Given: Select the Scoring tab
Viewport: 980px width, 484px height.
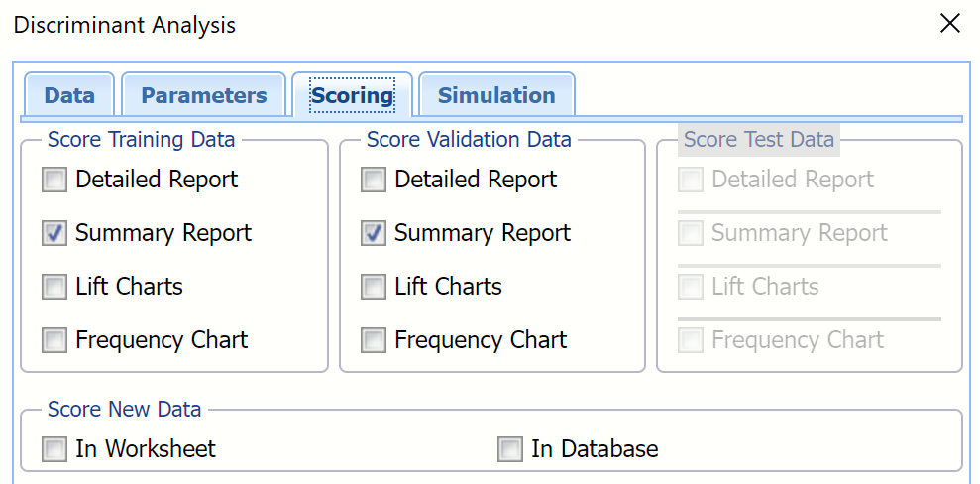Looking at the screenshot, I should (352, 96).
